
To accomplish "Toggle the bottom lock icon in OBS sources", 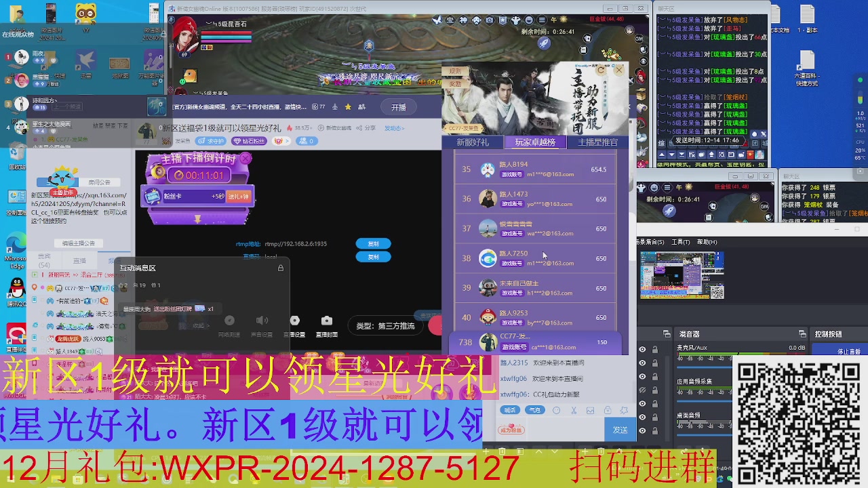I will (655, 430).
